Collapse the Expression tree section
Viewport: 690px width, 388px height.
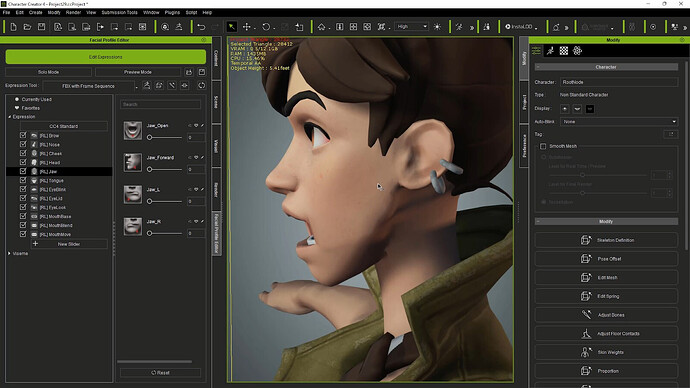[x=10, y=117]
